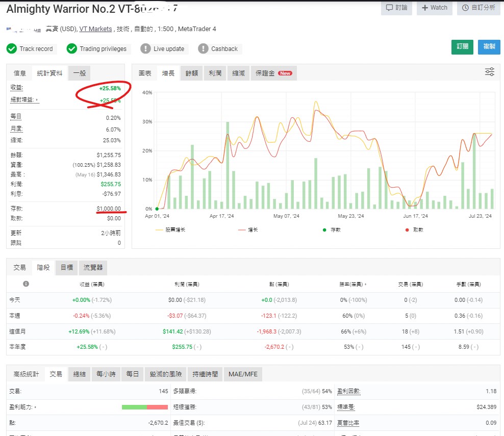Screen dimensions: 504x436
Task: Open the VT Markets broker link
Action: click(x=95, y=29)
